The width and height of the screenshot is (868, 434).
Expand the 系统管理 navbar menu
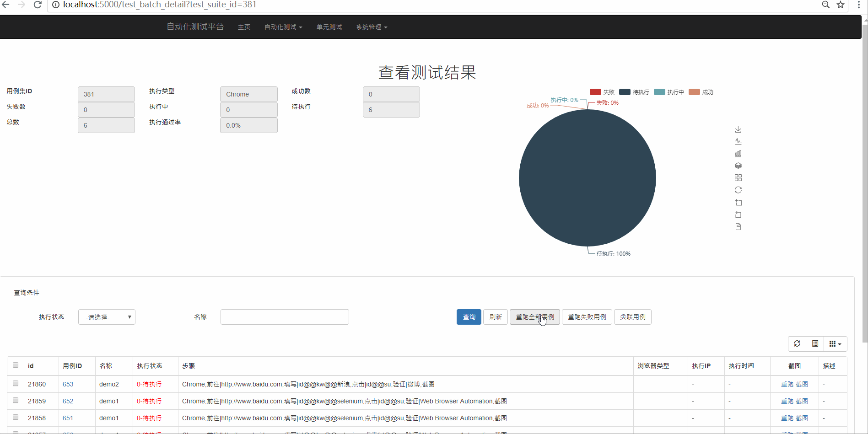click(372, 27)
